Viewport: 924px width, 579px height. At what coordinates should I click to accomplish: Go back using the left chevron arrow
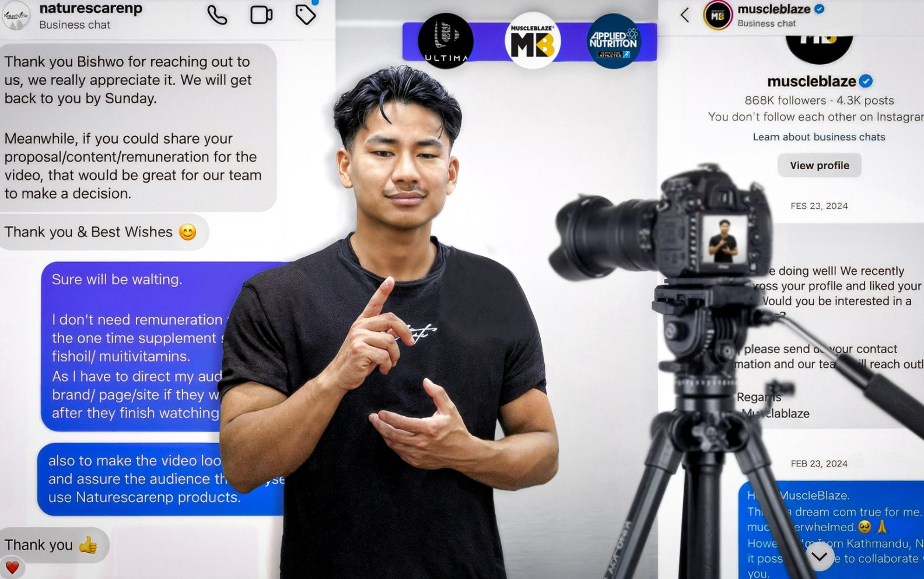tap(685, 15)
